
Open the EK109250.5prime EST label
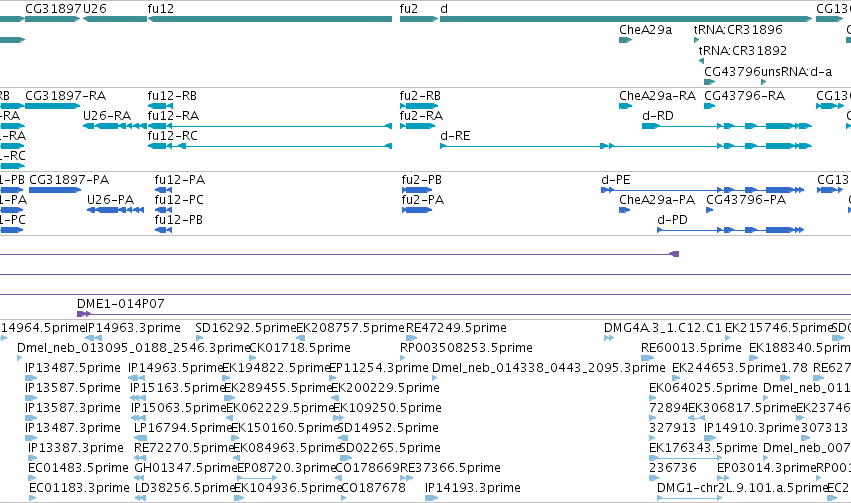pos(387,409)
